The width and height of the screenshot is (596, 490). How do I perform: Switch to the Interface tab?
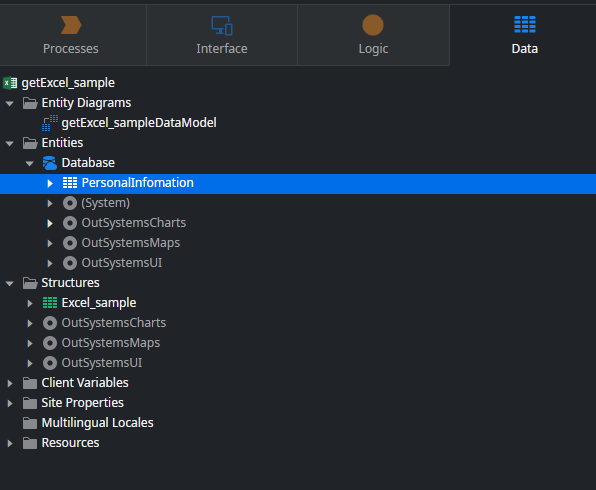(222, 35)
